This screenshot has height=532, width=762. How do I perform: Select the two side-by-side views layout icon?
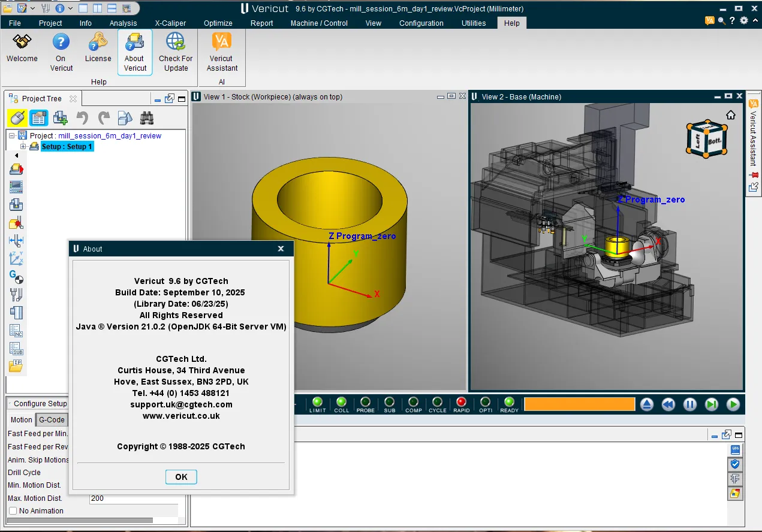point(97,8)
